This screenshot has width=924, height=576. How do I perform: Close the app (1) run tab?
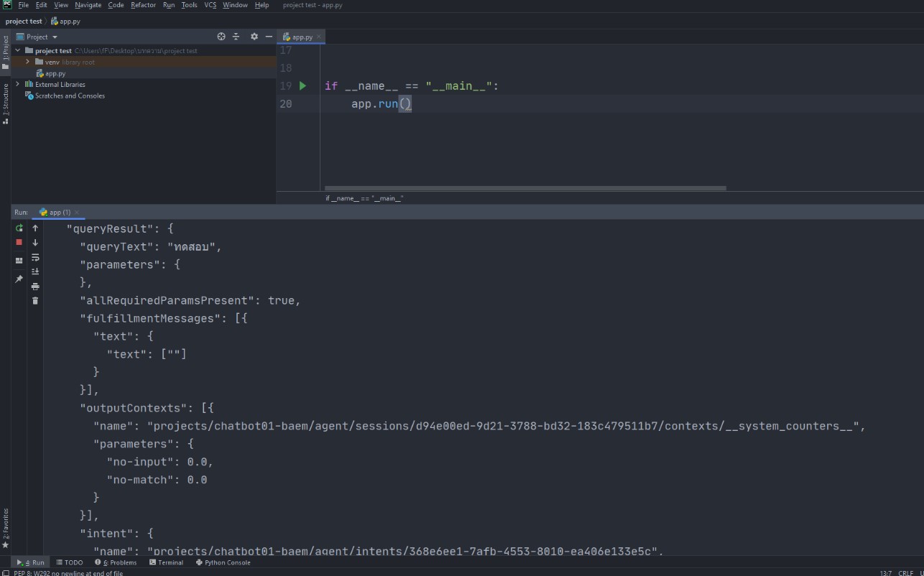78,212
